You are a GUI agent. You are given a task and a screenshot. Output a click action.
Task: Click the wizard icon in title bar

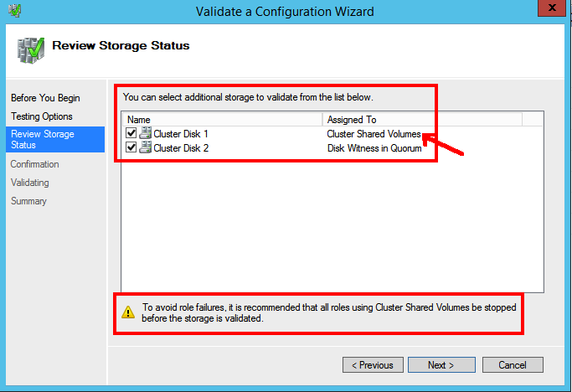coord(14,11)
